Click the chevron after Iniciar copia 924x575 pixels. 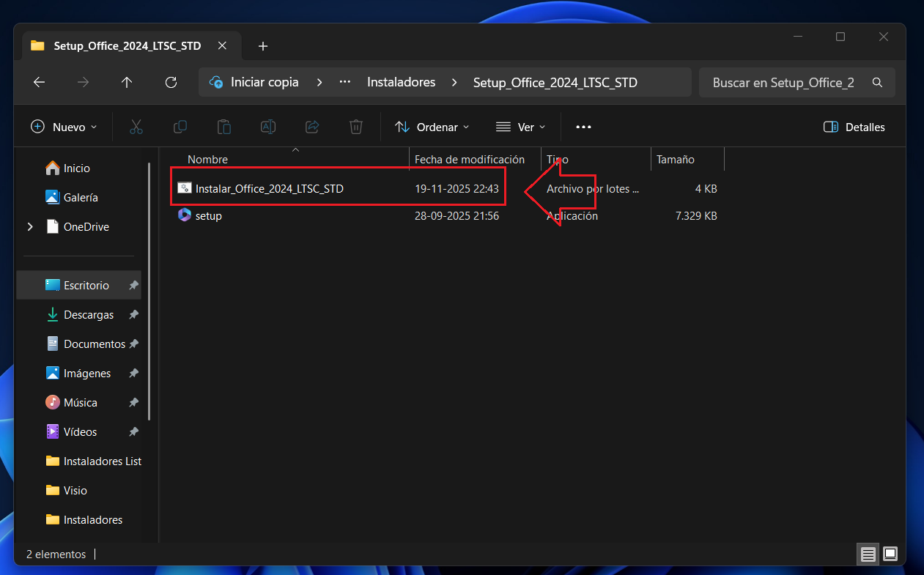pos(319,83)
